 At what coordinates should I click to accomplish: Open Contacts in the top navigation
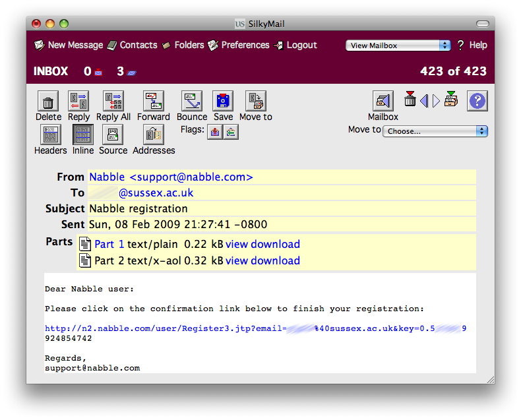point(138,45)
